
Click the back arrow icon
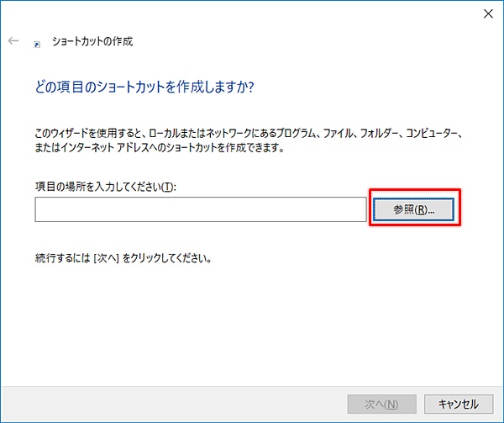[13, 41]
